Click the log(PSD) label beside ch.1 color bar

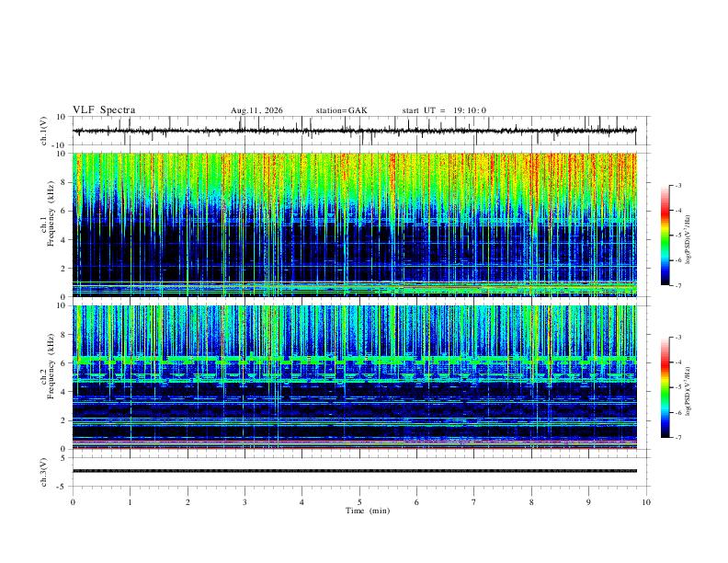point(688,239)
